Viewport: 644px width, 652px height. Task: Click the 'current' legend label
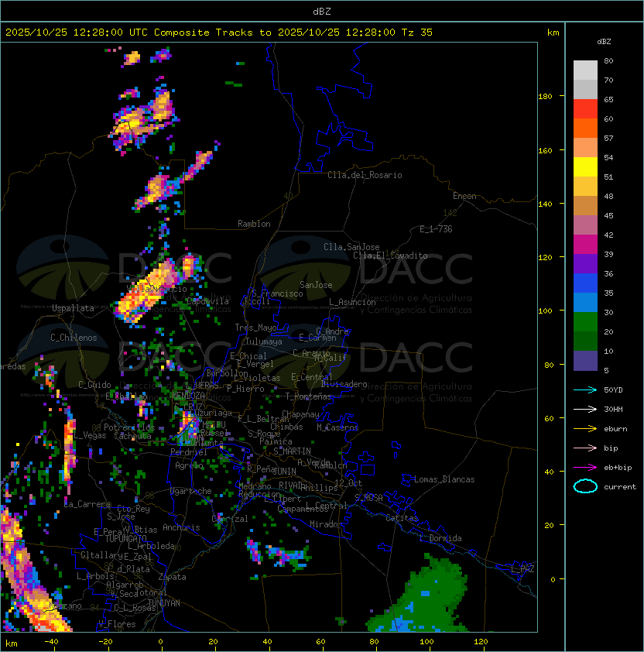(620, 487)
